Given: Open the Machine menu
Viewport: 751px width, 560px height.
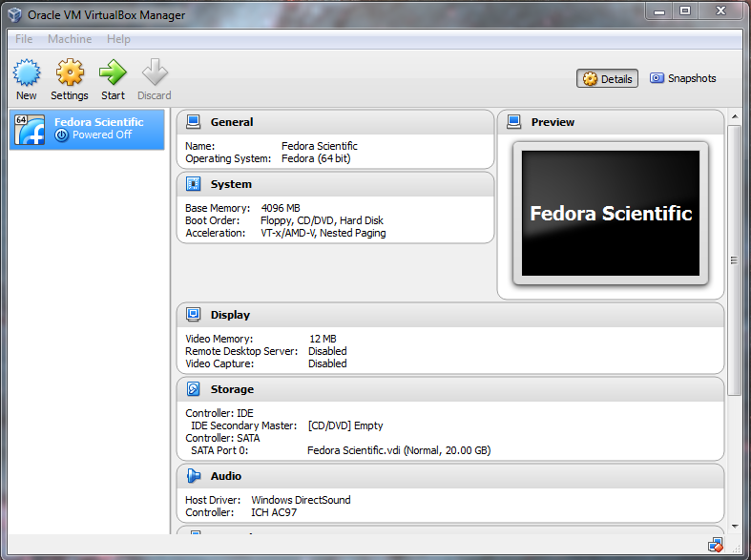Looking at the screenshot, I should point(70,39).
